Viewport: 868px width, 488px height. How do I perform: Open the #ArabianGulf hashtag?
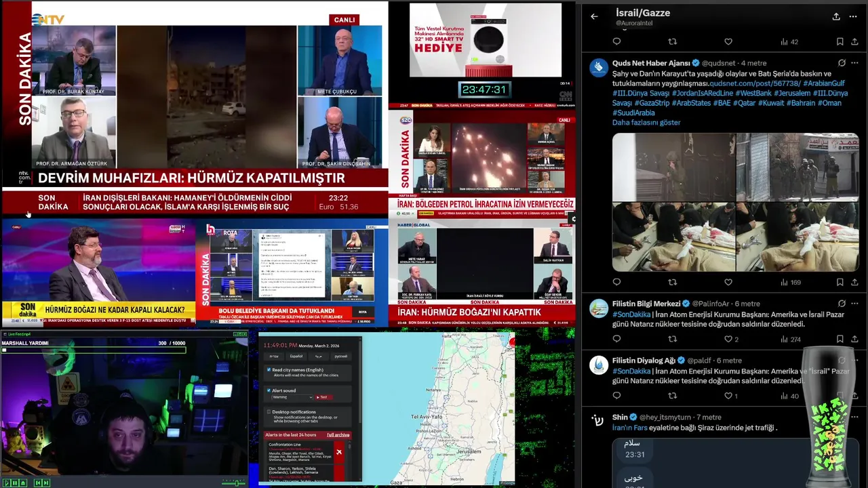click(824, 83)
